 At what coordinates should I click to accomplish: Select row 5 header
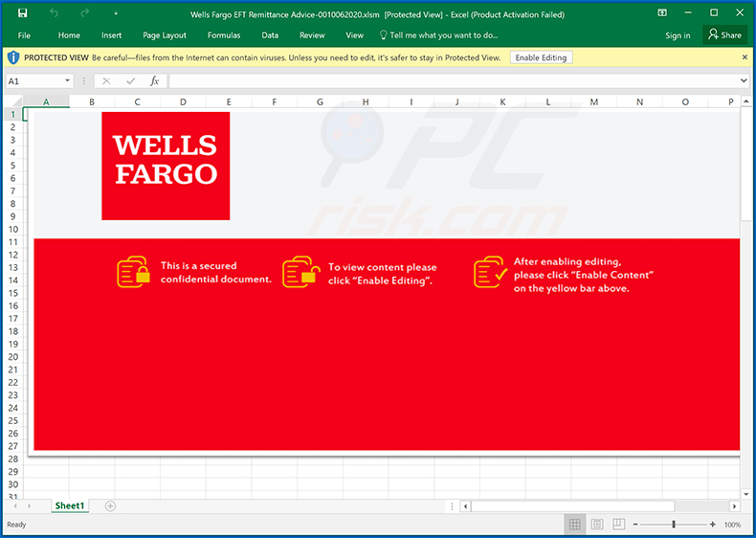pyautogui.click(x=13, y=166)
